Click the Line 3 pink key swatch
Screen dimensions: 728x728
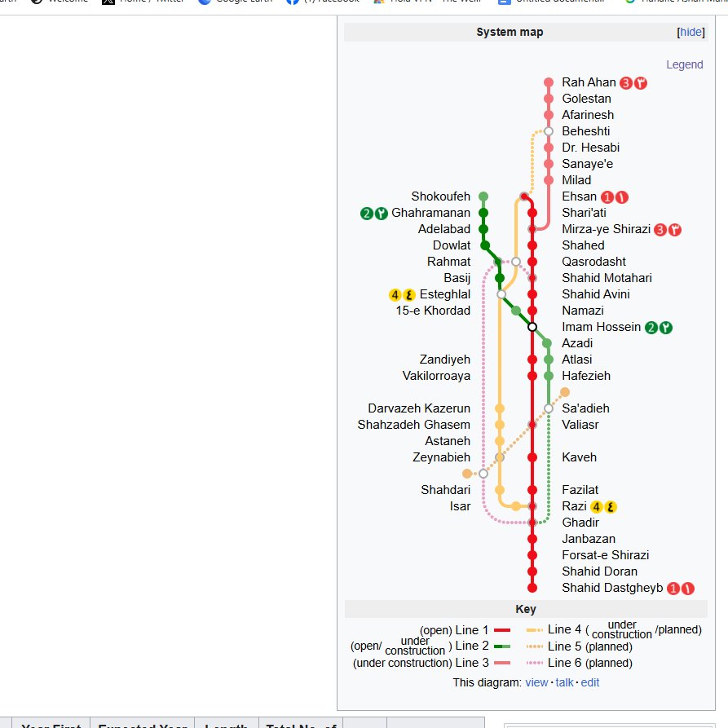(502, 663)
